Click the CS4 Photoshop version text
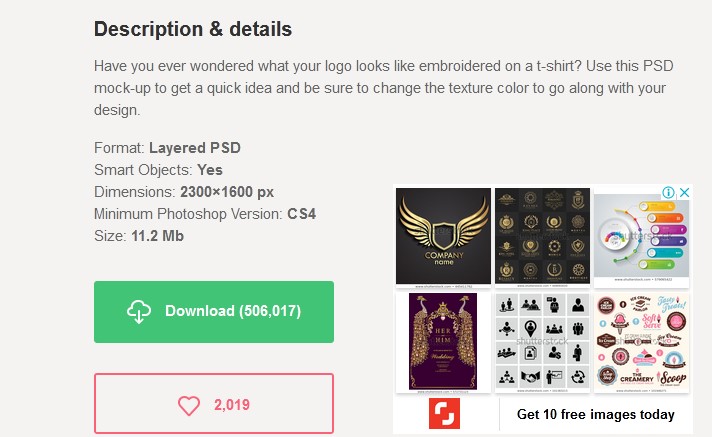The width and height of the screenshot is (712, 437). 301,214
